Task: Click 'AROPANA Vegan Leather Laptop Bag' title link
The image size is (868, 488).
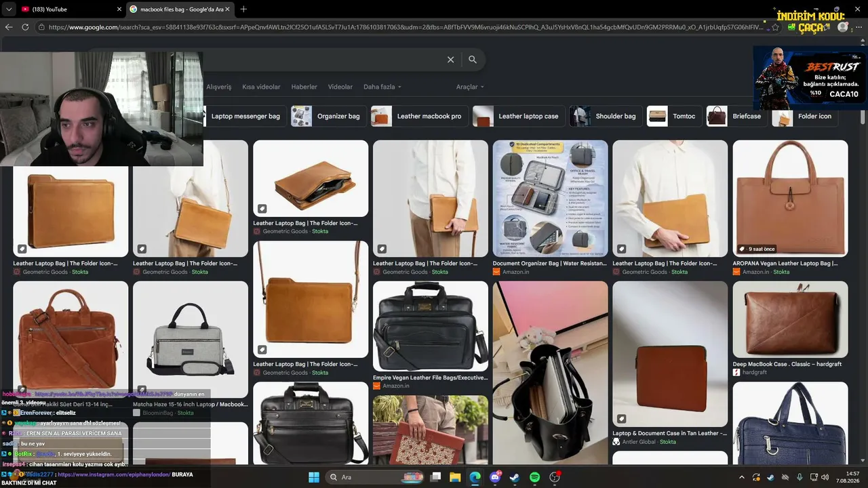Action: click(785, 263)
